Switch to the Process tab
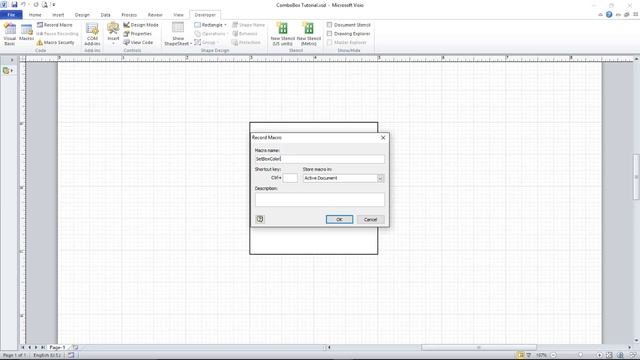The image size is (640, 360). (129, 15)
